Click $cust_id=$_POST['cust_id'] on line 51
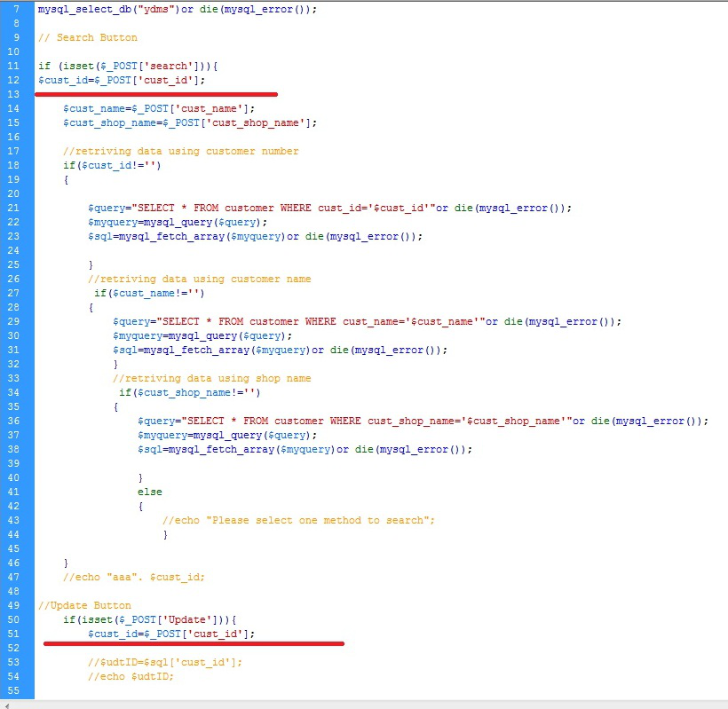728x709 pixels. click(x=171, y=634)
